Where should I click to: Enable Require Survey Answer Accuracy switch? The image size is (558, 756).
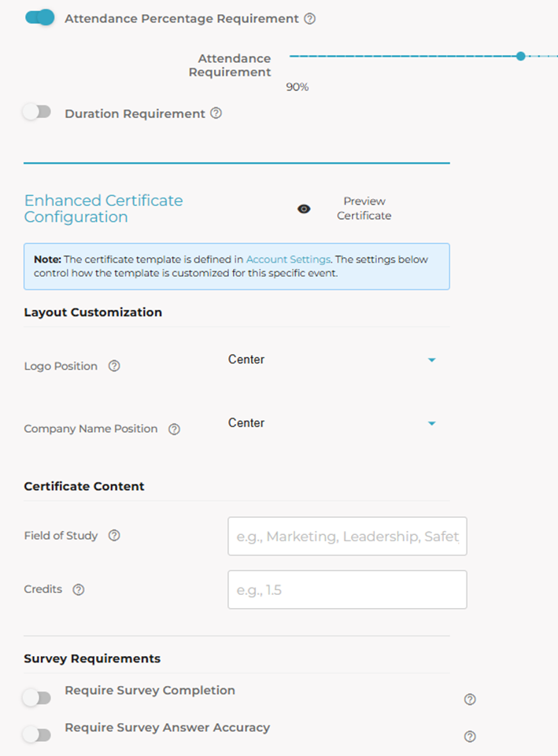pyautogui.click(x=36, y=735)
